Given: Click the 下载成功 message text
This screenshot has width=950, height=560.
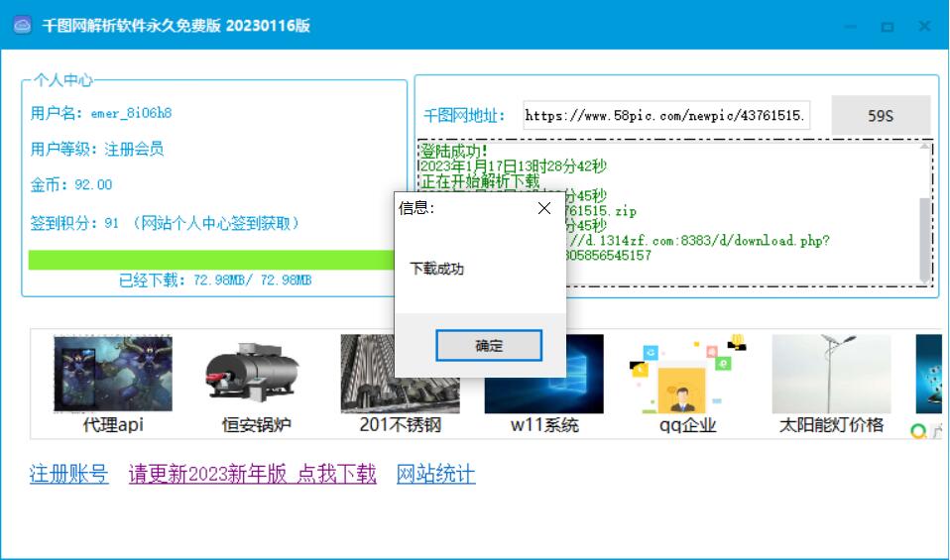Looking at the screenshot, I should pos(437,269).
